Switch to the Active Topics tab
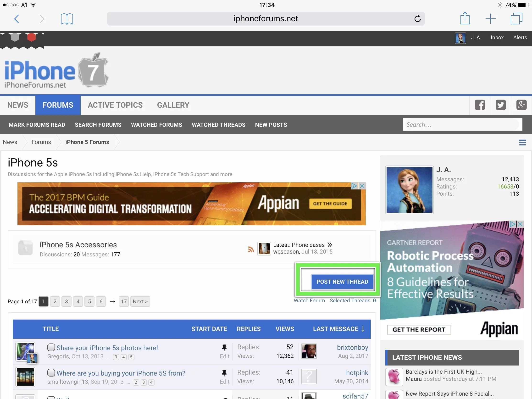This screenshot has height=399, width=532. tap(115, 105)
